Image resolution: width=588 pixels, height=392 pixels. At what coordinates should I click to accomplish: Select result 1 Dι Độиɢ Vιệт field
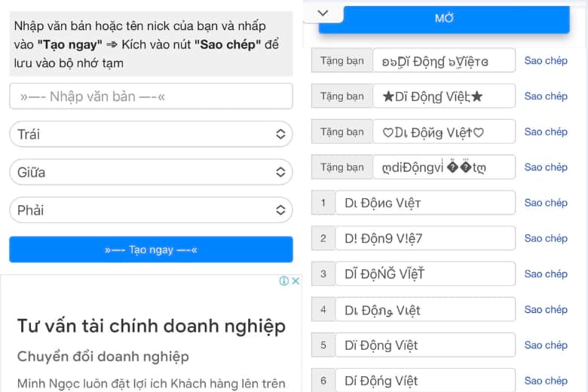tap(425, 203)
